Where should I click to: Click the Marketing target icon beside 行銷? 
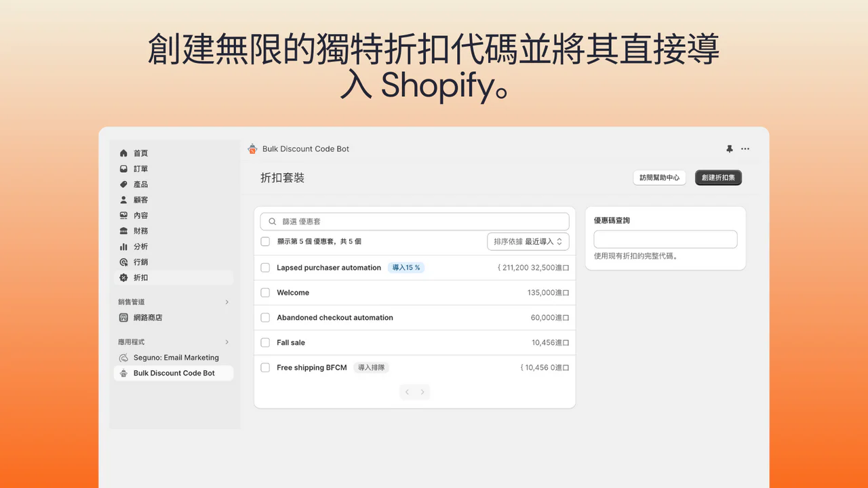pos(123,262)
